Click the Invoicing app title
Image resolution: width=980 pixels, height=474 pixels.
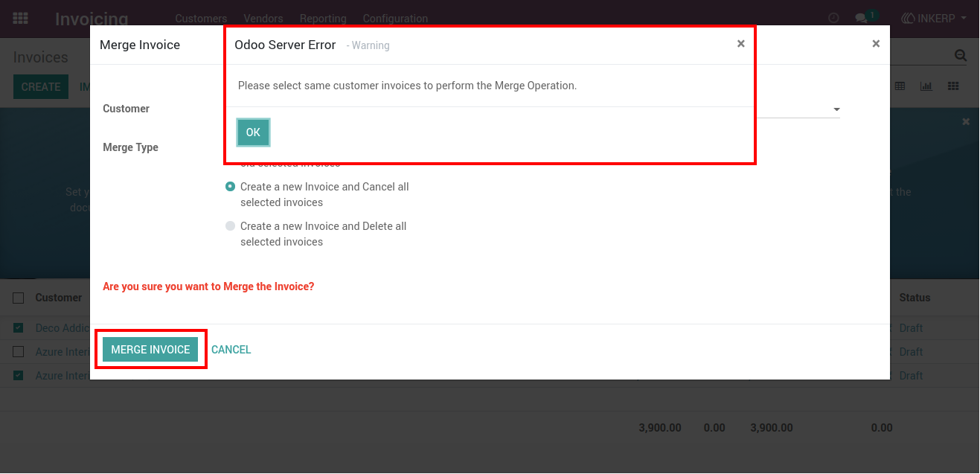coord(92,19)
